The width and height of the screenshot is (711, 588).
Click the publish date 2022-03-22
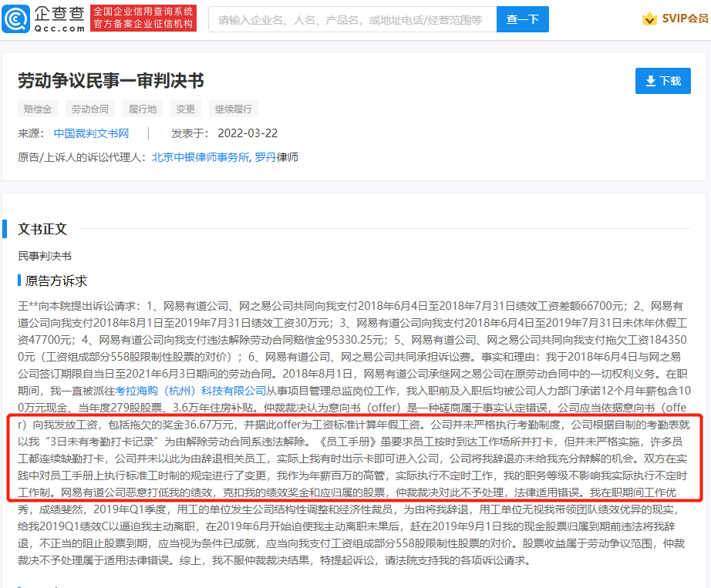point(248,133)
